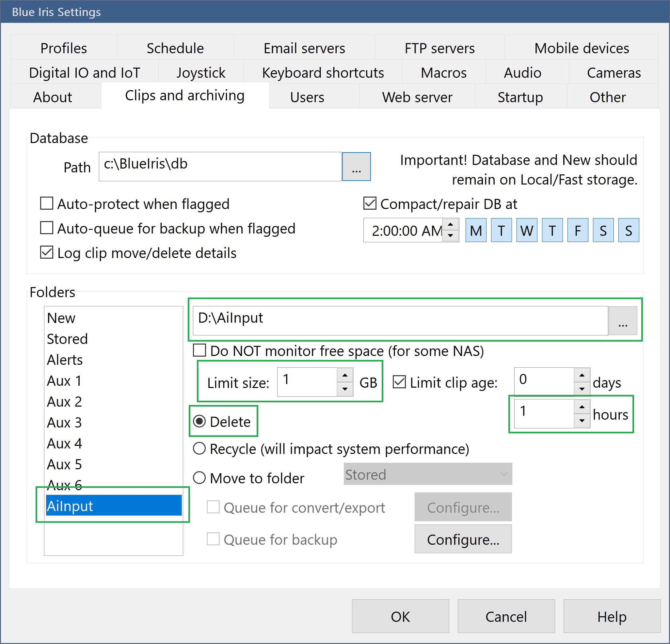The width and height of the screenshot is (670, 644).
Task: Select the Aux 5 folder
Action: tap(114, 464)
